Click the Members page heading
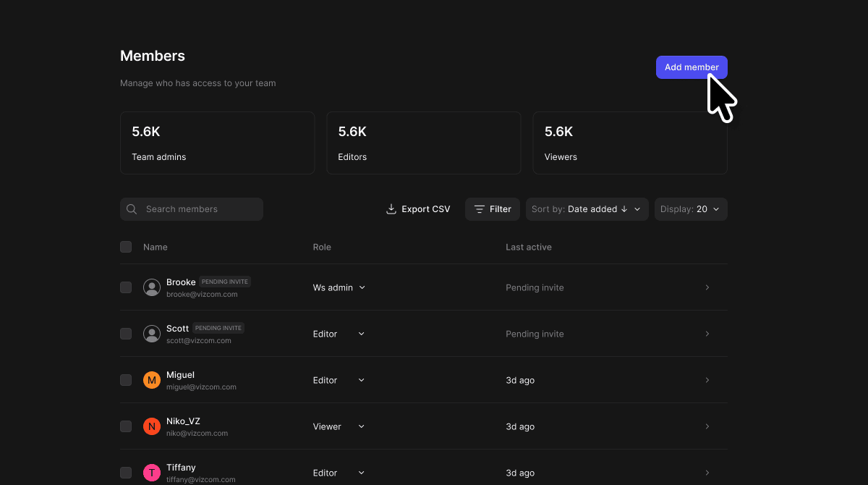 pos(153,56)
